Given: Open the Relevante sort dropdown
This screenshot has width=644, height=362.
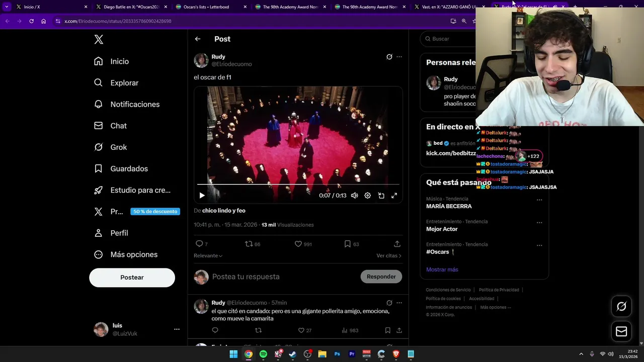Looking at the screenshot, I should point(208,255).
